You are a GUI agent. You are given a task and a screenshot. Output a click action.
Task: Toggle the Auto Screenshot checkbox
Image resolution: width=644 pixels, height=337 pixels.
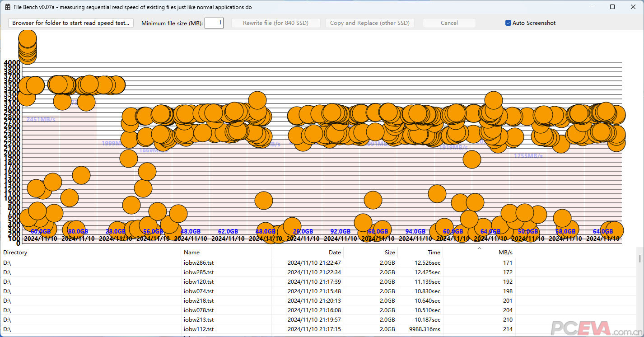[508, 23]
